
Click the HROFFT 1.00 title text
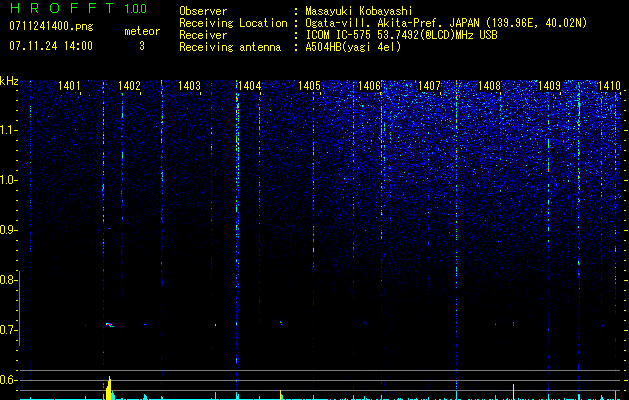[x=78, y=8]
